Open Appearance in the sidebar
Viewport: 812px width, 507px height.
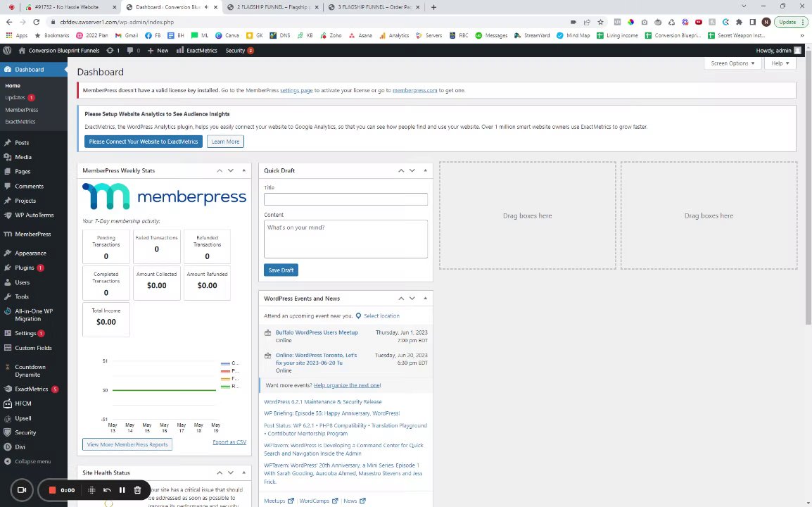[x=30, y=254]
